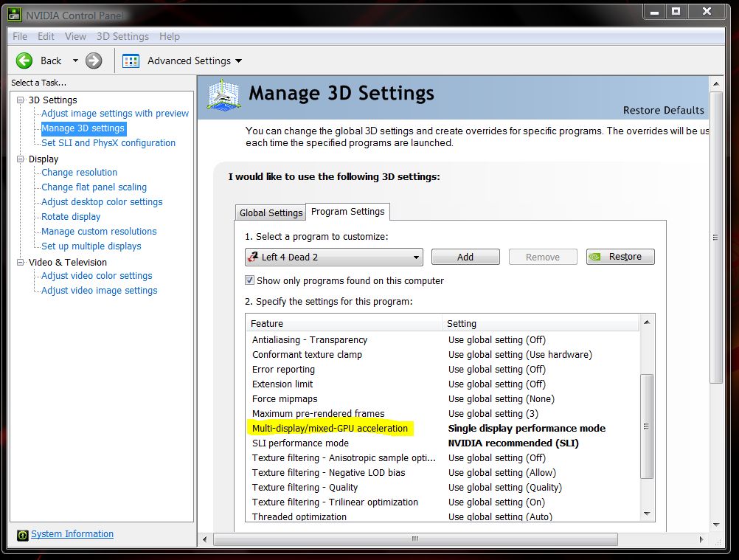739x560 pixels.
Task: Click the Advanced Settings grid icon
Action: [131, 61]
